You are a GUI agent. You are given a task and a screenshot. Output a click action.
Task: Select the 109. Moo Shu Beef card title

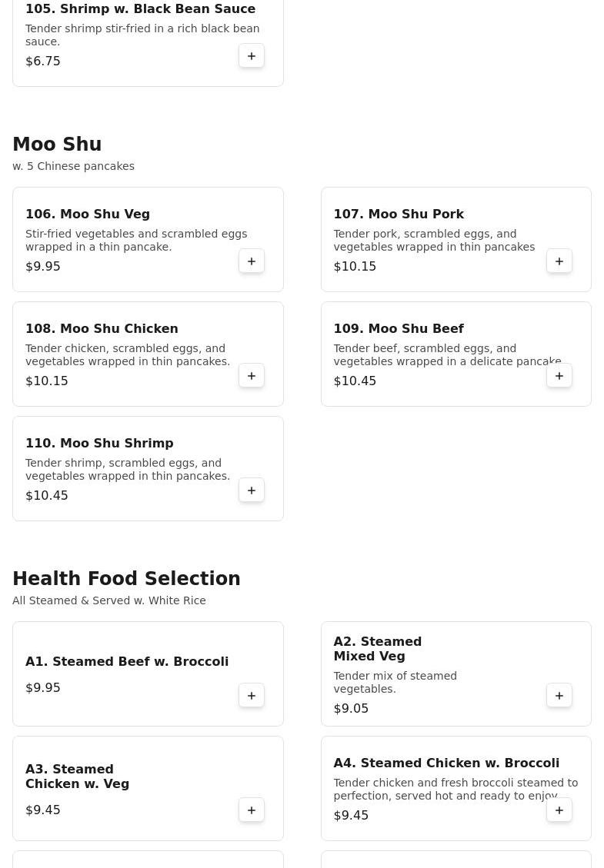coord(399,328)
